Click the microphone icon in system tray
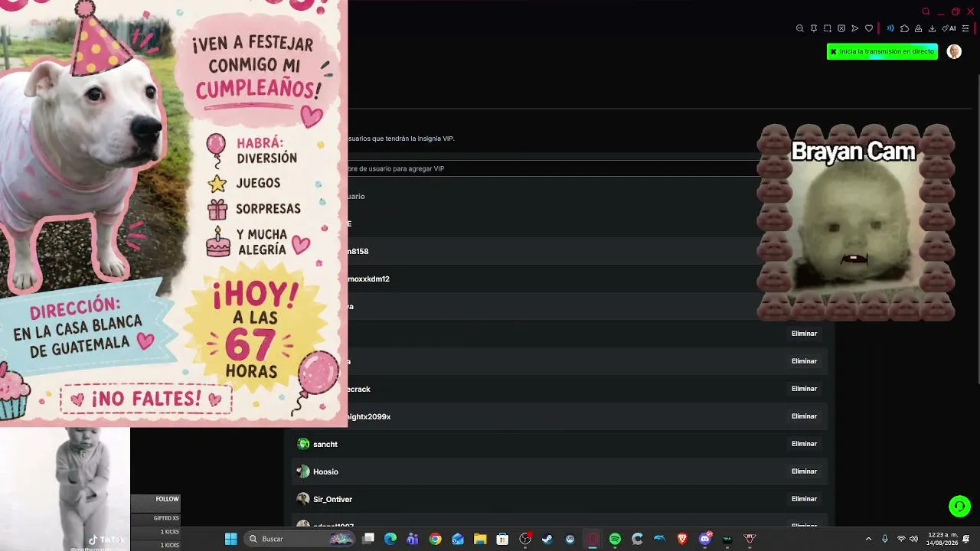The width and height of the screenshot is (980, 551). 885,539
